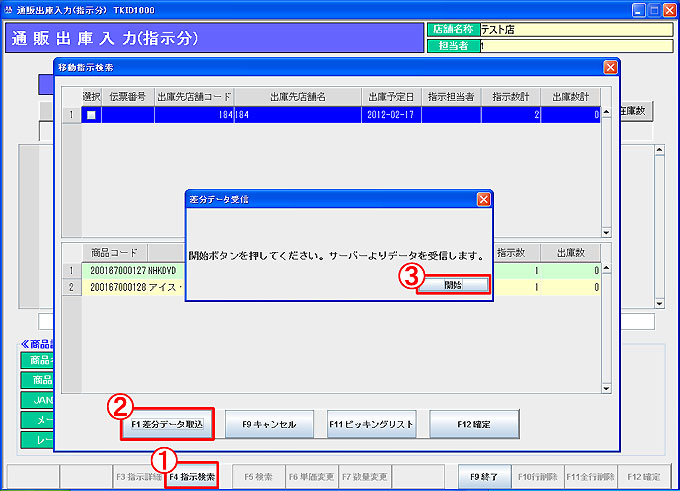The image size is (680, 491).
Task: Click row header 1 in upper grid
Action: pos(72,115)
